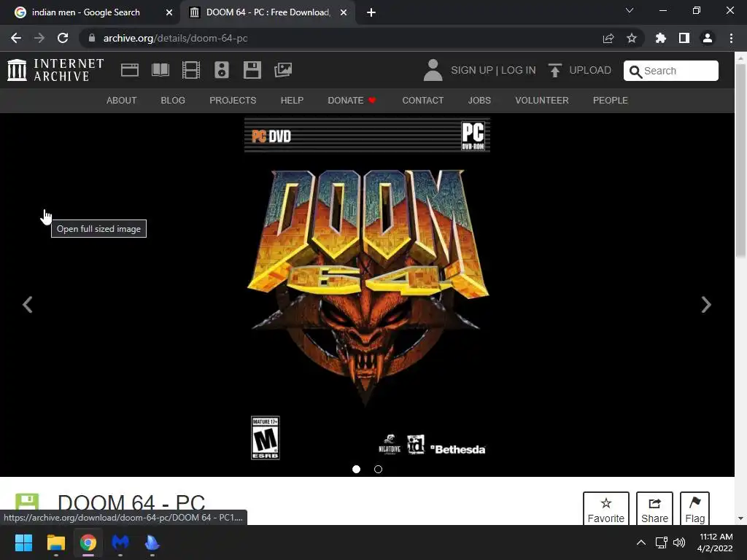This screenshot has width=747, height=560.
Task: Open File Explorer from taskbar
Action: 56,542
